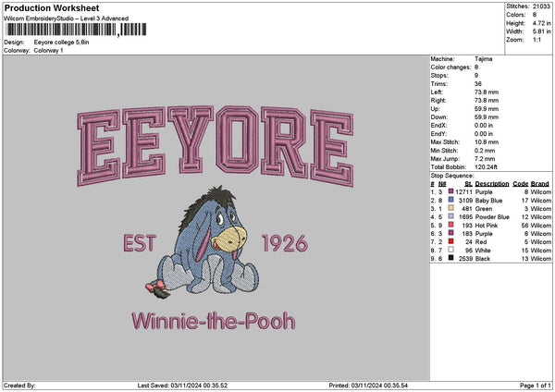Screen dimensions: 555x392
Task: Click the Height value 4.72 in
Action: pyautogui.click(x=541, y=23)
